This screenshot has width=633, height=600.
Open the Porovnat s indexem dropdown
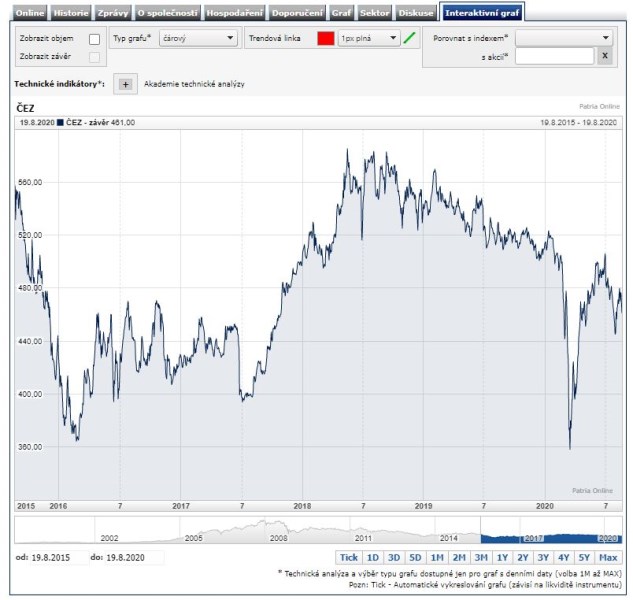tap(564, 37)
